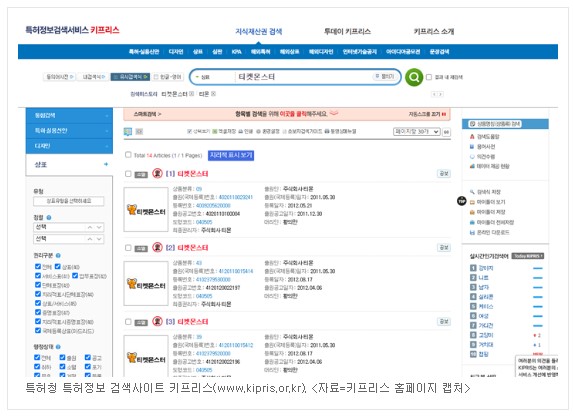This screenshot has height=416, width=573.
Task: Check the checkbox for result [3] 티켓몬스터
Action: 128,322
